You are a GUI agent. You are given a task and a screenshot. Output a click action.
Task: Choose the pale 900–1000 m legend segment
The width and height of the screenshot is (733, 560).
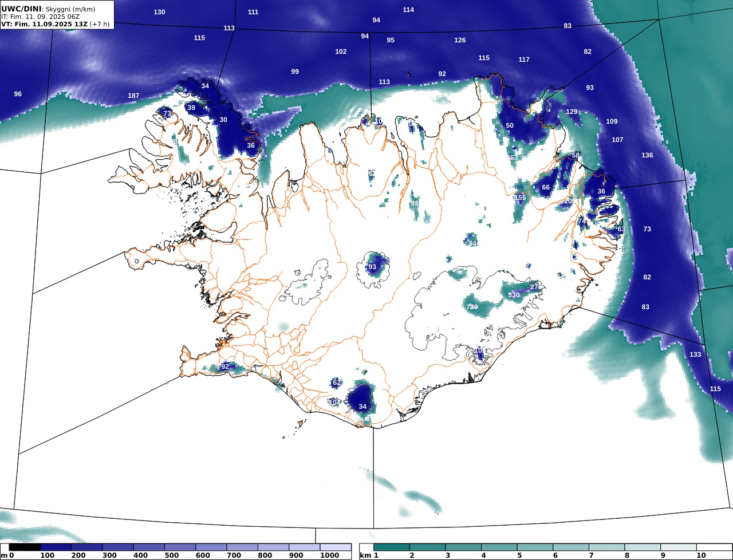coord(305,547)
